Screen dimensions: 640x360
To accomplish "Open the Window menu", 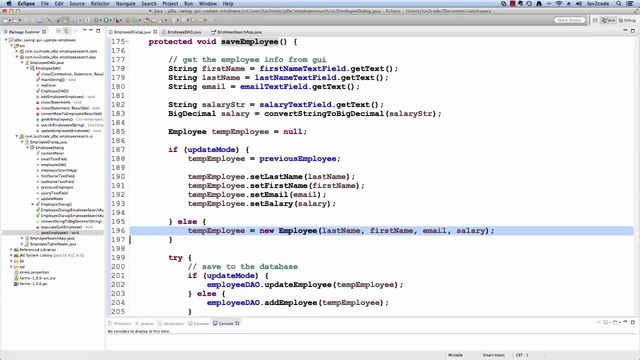I will pyautogui.click(x=208, y=3).
